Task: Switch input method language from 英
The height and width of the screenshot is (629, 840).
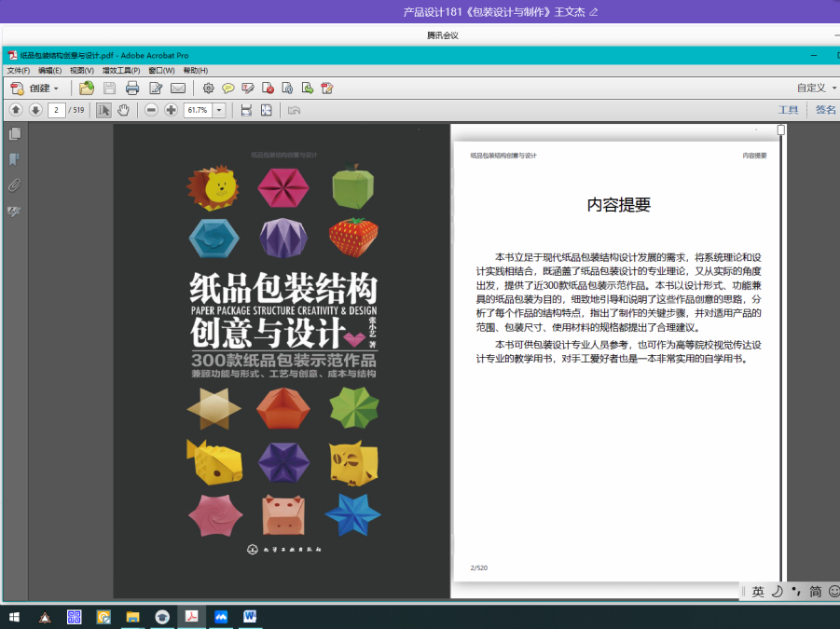Action: [757, 592]
